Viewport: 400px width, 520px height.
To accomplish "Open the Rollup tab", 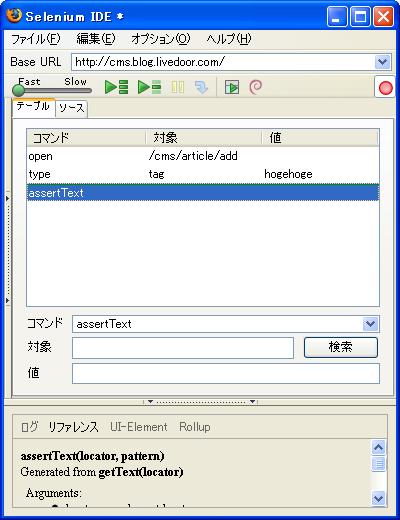I will 195,427.
